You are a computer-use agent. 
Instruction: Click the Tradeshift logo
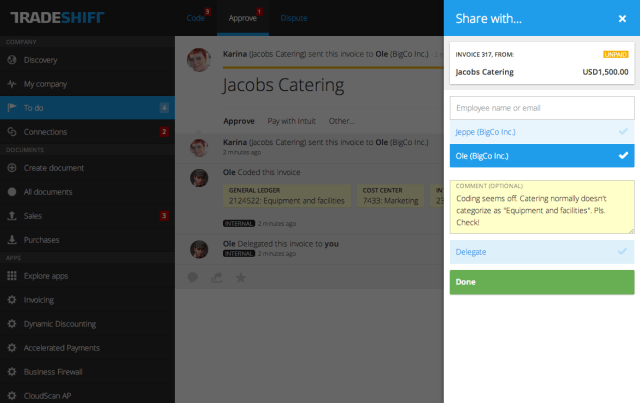tap(57, 18)
